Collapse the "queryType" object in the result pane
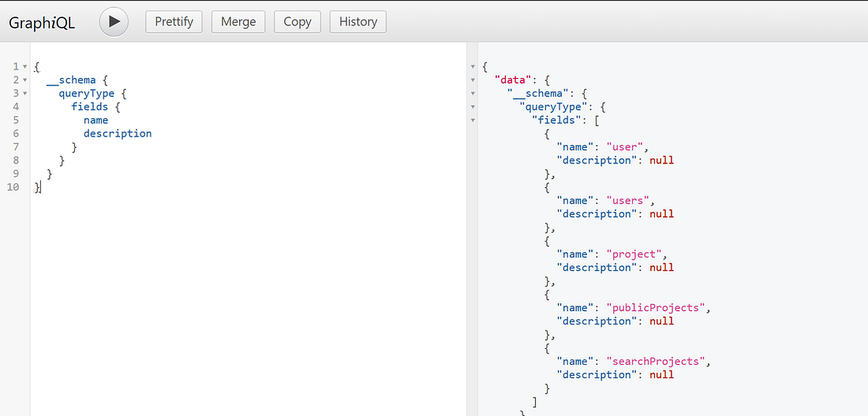 [x=472, y=107]
